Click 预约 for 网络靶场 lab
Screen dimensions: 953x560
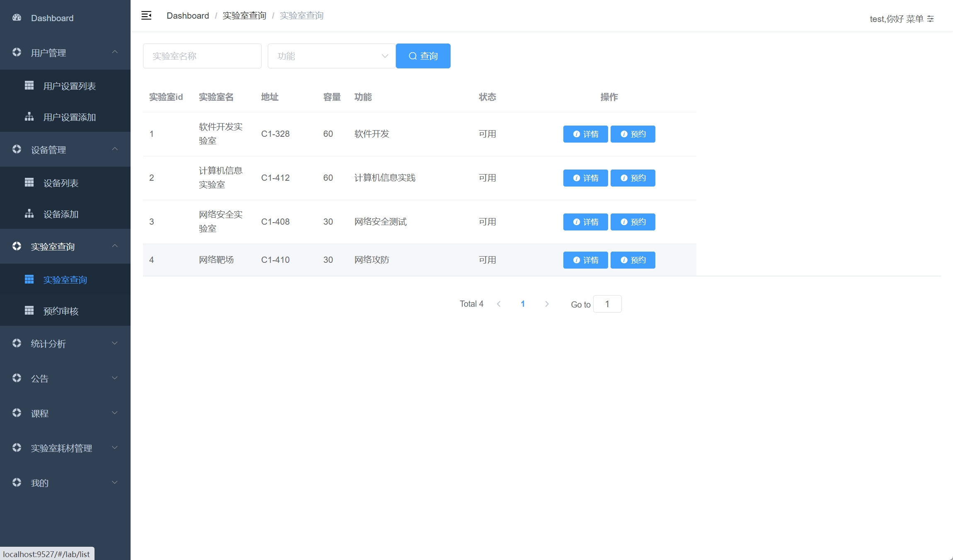pos(633,260)
